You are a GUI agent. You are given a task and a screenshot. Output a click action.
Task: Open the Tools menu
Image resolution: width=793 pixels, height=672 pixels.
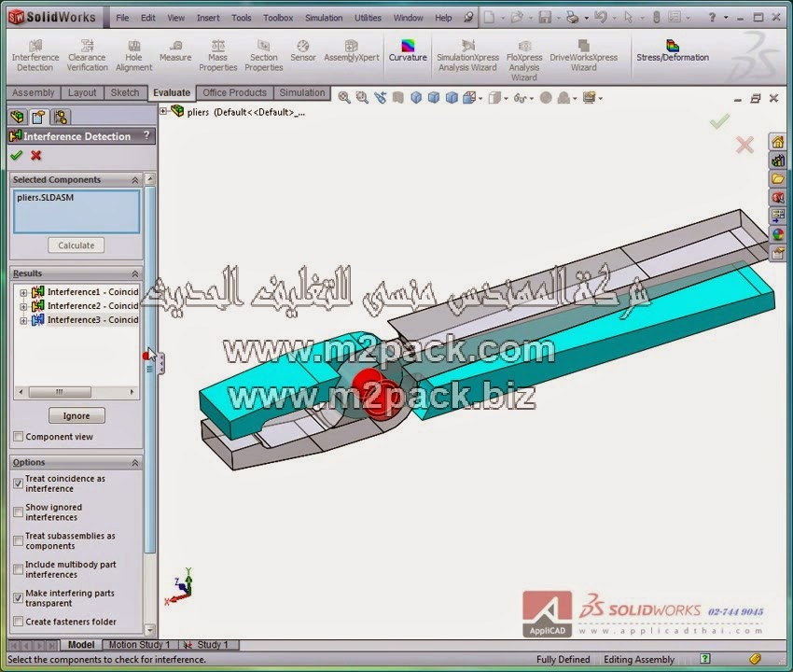pos(242,18)
